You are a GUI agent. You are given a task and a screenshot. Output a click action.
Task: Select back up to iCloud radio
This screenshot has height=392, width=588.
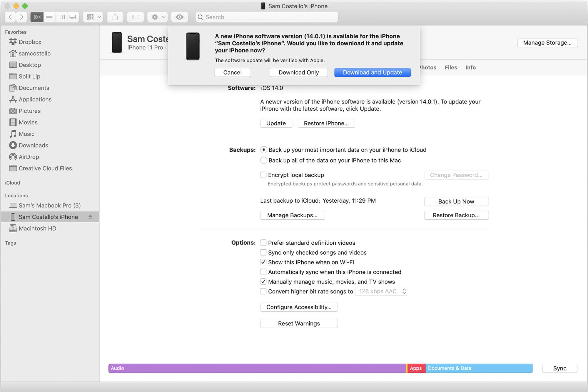(x=264, y=150)
